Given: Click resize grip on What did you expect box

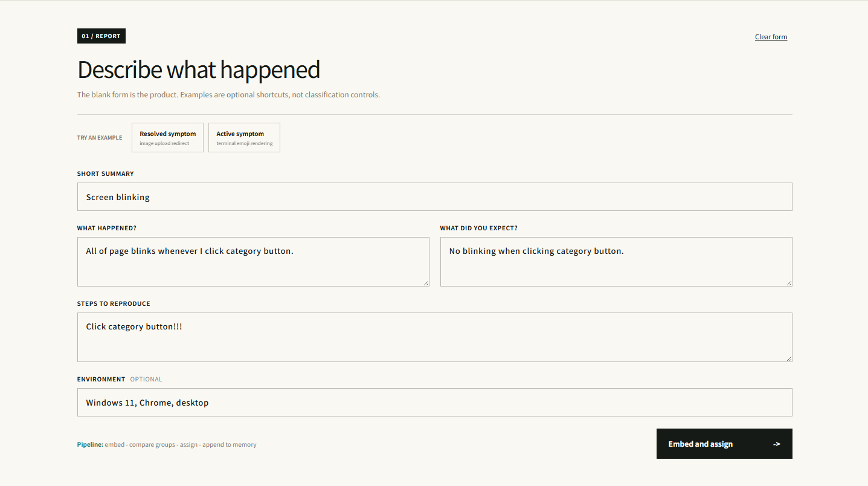Looking at the screenshot, I should coord(789,283).
